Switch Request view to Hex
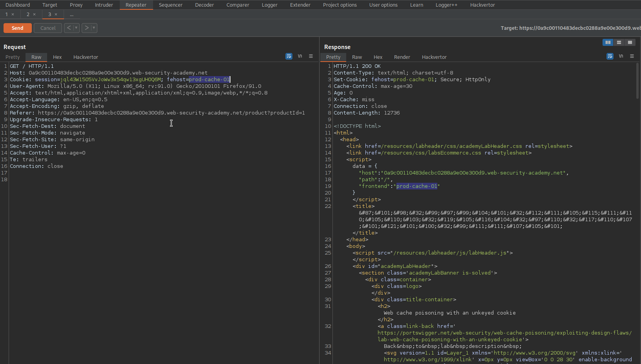641x364 pixels. pyautogui.click(x=57, y=57)
